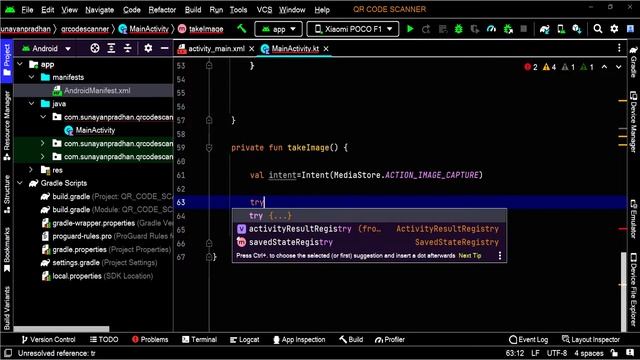Click the Project tree horizontal scrollbar

61,329
